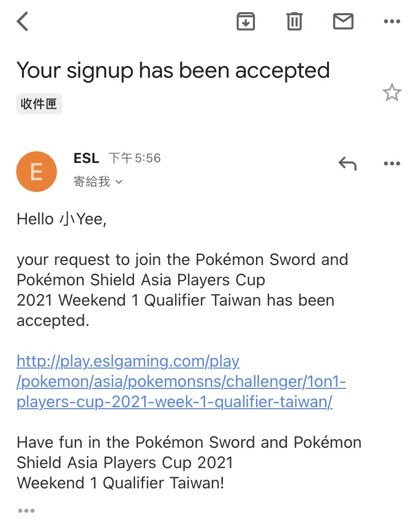The height and width of the screenshot is (528, 420).
Task: Star this email
Action: pyautogui.click(x=392, y=93)
